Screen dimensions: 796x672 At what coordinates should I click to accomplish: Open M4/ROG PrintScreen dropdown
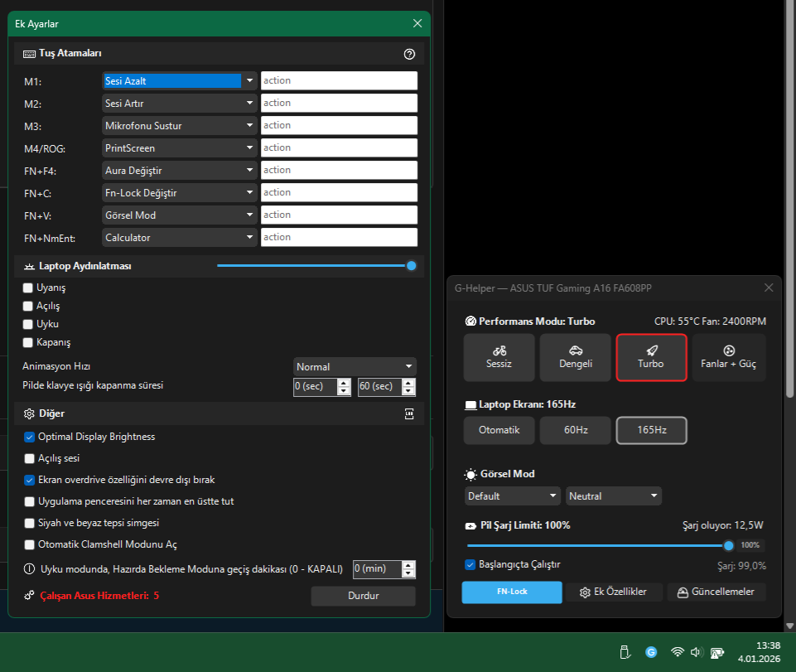(179, 147)
